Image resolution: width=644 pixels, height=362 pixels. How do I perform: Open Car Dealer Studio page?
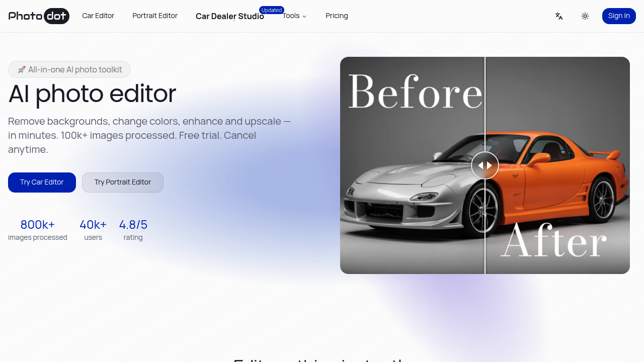(229, 17)
